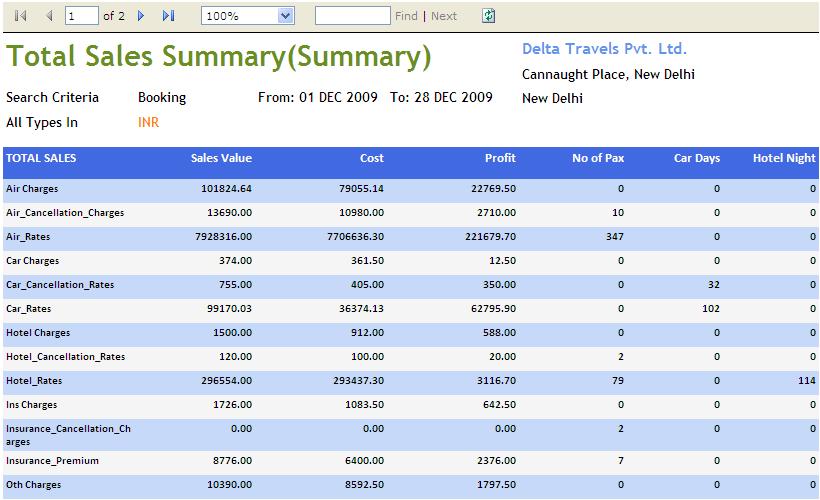Click the INR currency text
Image resolution: width=820 pixels, height=500 pixels.
(148, 123)
